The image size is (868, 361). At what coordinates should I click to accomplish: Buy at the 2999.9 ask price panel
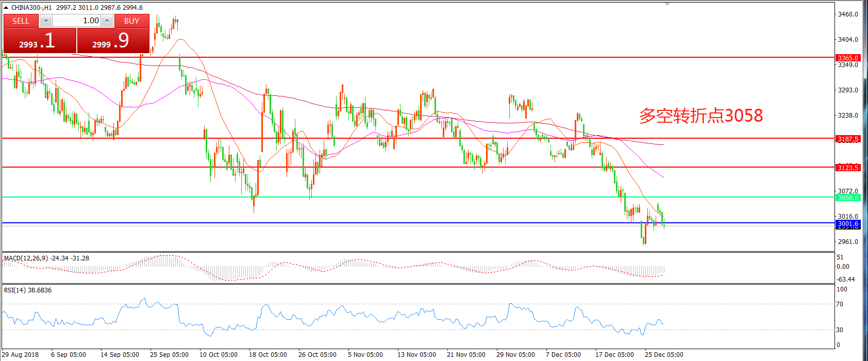pos(113,41)
